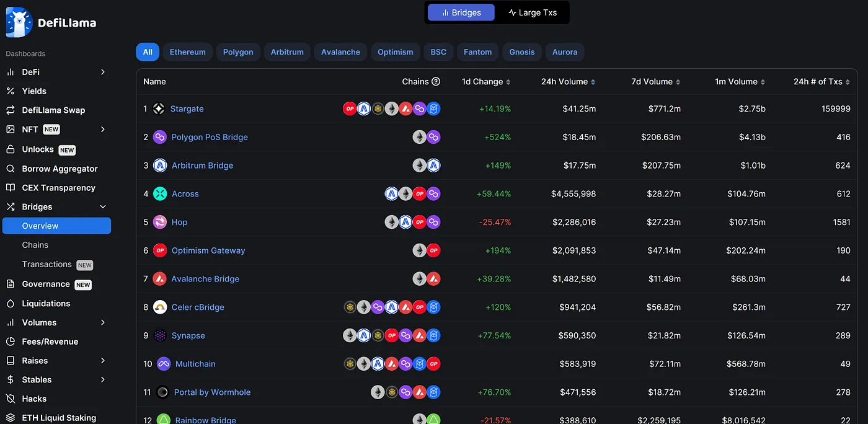Click the Across bridge teal logo
The image size is (868, 424).
(x=160, y=194)
